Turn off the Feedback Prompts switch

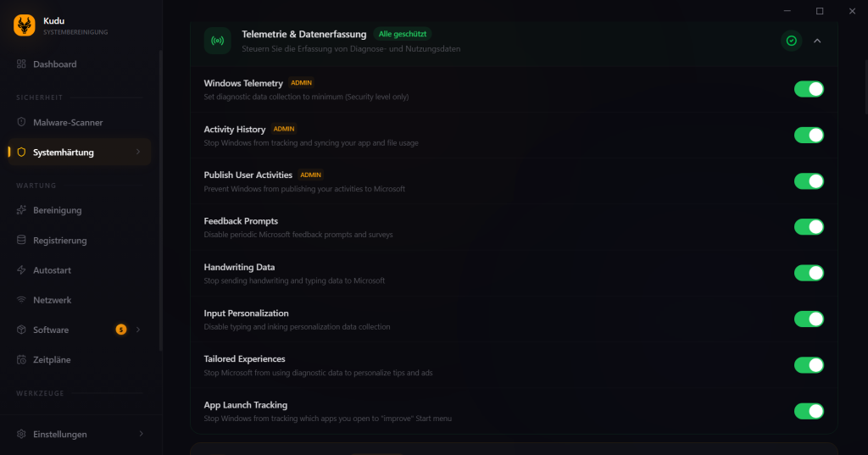coord(809,227)
